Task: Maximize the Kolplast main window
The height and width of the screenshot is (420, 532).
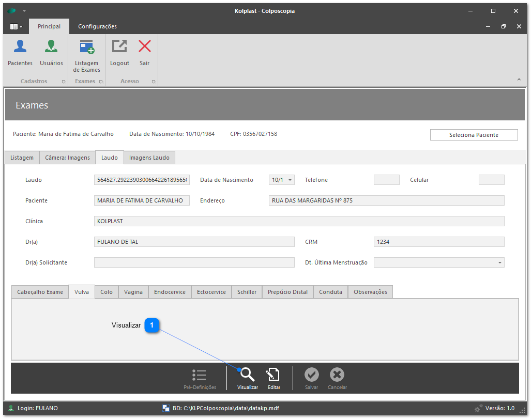Action: (x=493, y=11)
